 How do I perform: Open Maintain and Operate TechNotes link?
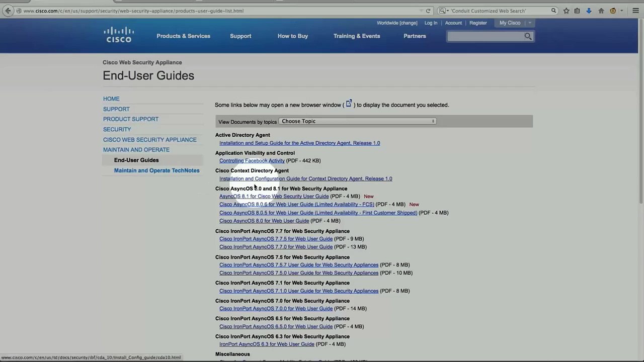156,170
